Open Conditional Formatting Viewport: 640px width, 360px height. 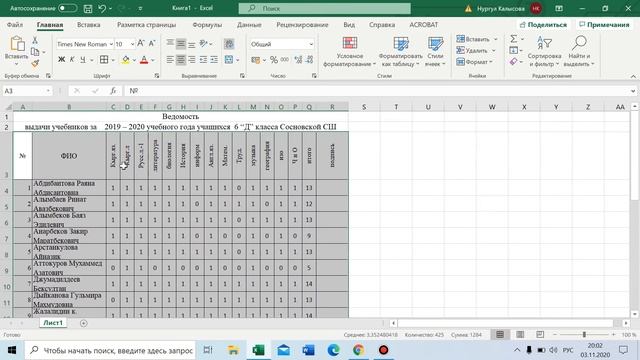pyautogui.click(x=350, y=51)
